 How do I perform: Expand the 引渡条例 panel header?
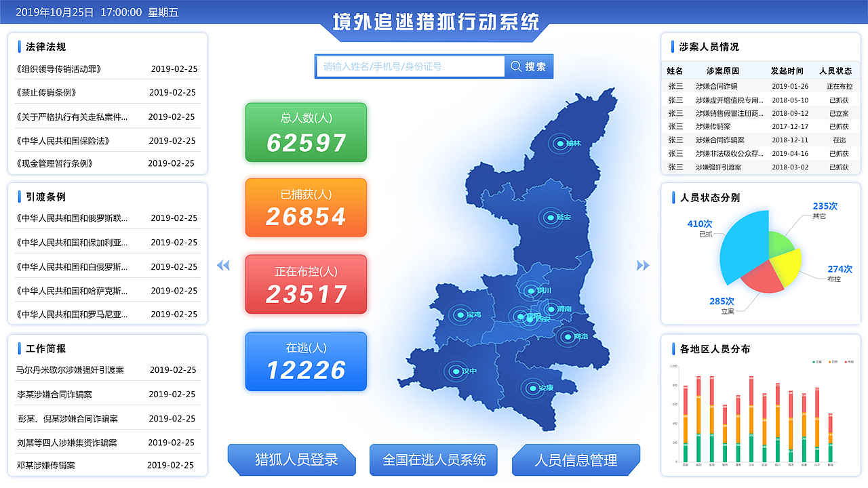point(43,197)
